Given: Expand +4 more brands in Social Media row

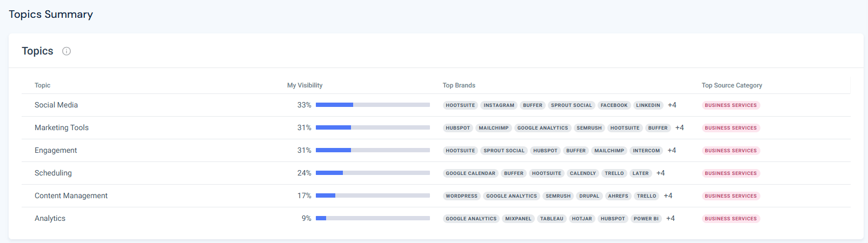Looking at the screenshot, I should click(672, 105).
